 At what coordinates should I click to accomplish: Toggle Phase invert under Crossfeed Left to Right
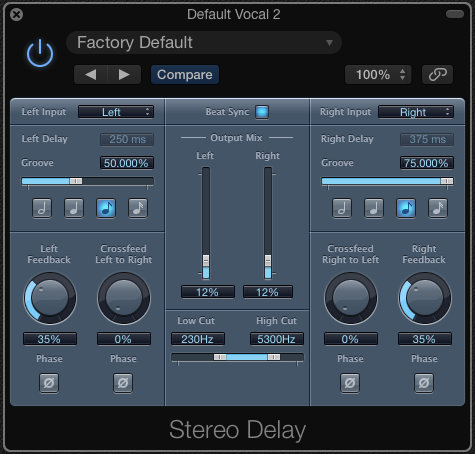click(x=123, y=383)
